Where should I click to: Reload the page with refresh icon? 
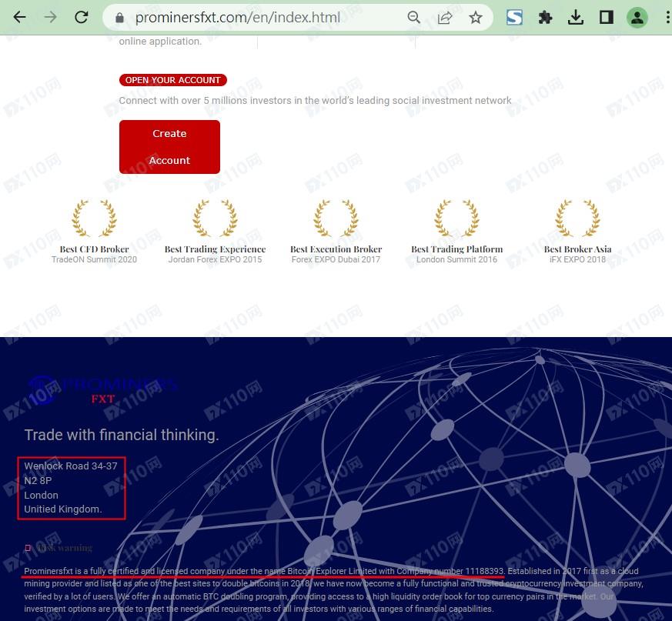[x=82, y=18]
